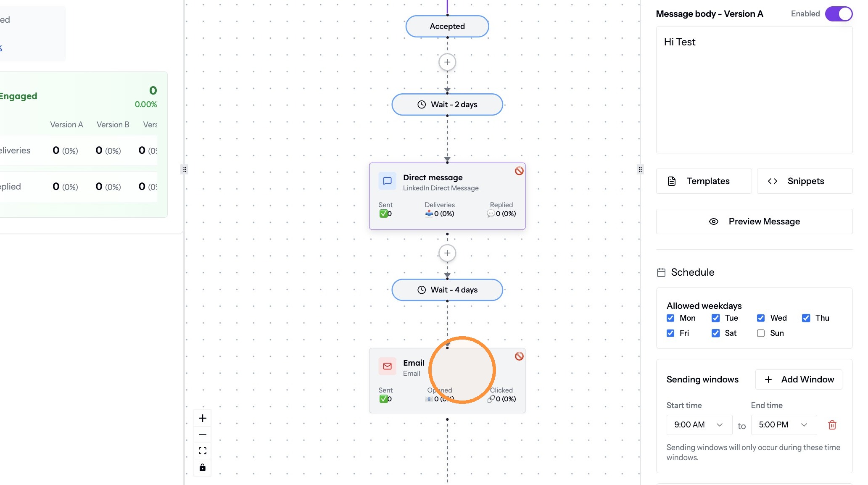Grab the left panel resize handle
868x485 pixels.
185,169
